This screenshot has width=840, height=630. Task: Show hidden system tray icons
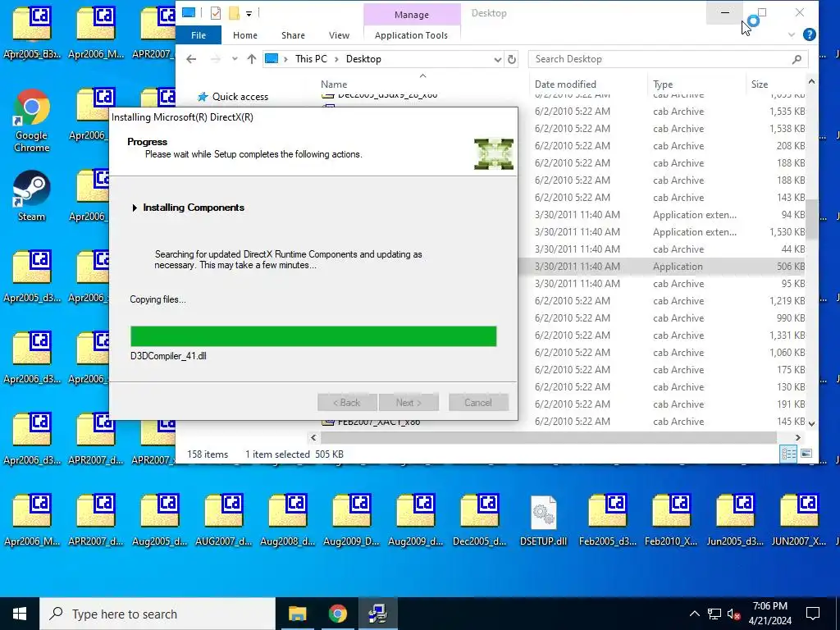point(694,614)
